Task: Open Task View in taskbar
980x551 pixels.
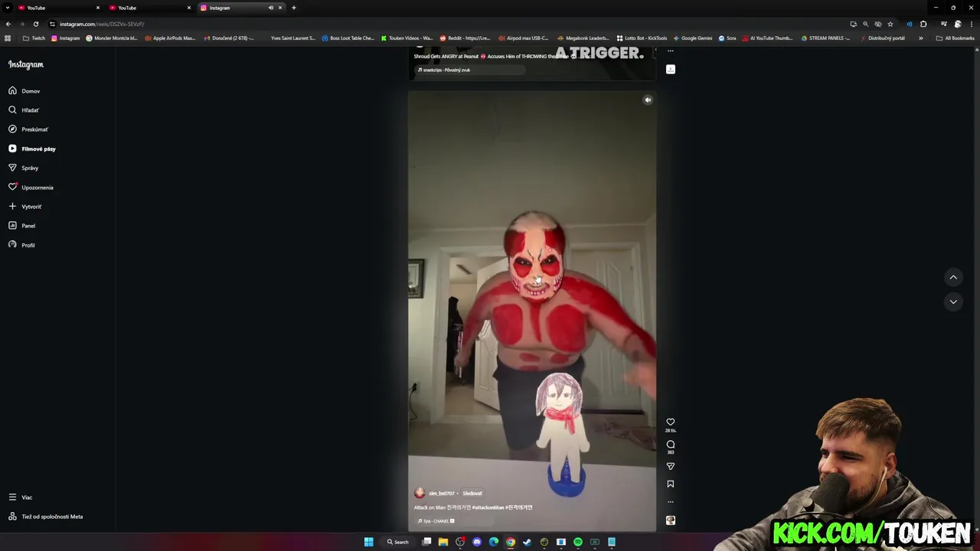Action: pyautogui.click(x=426, y=542)
